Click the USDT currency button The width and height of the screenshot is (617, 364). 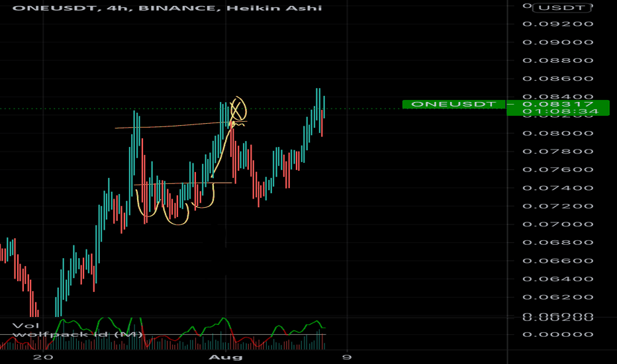561,8
